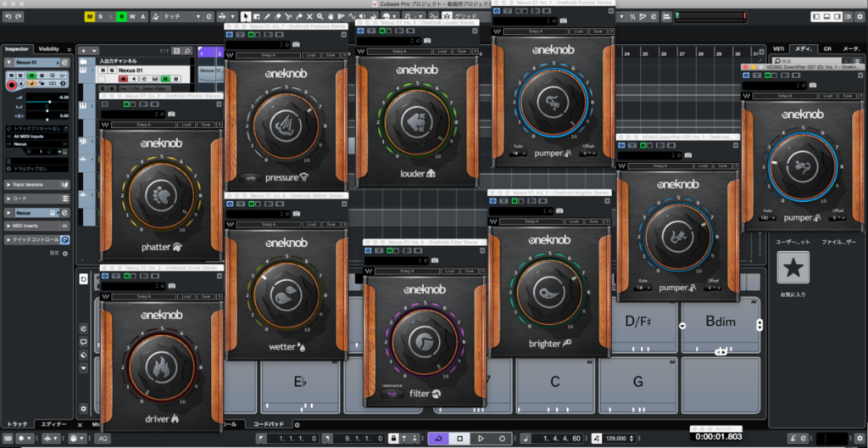This screenshot has height=448, width=868.
Task: Expand the コード section in Inspector
Action: tap(37, 199)
